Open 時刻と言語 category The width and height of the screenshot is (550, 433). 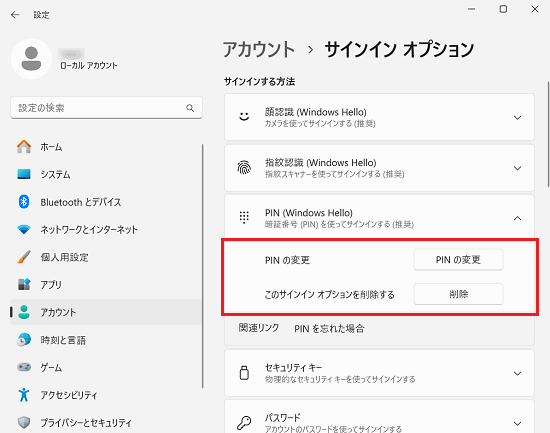pos(106,340)
